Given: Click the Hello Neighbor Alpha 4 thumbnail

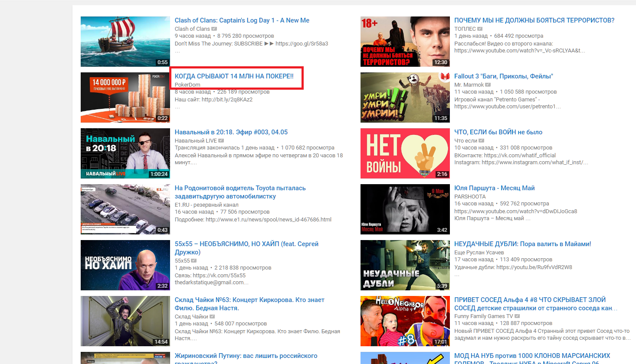Looking at the screenshot, I should click(405, 321).
